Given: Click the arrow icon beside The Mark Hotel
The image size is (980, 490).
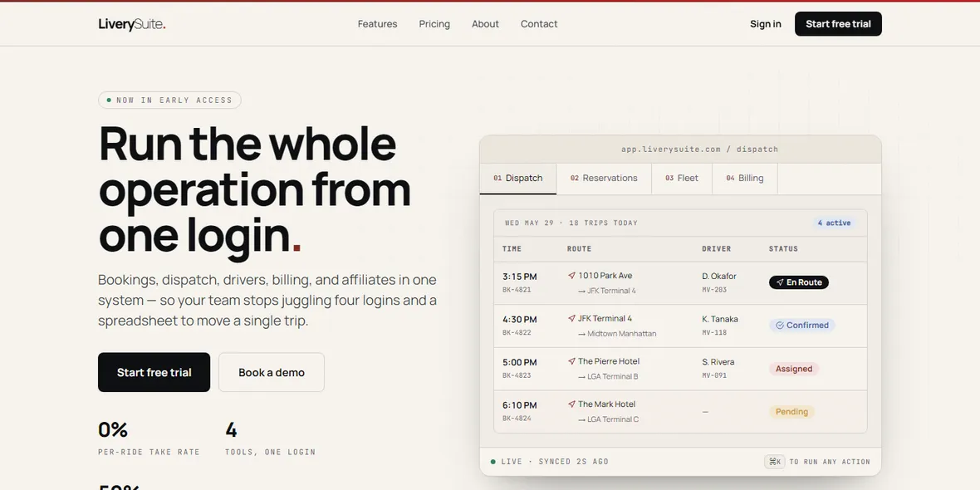Looking at the screenshot, I should tap(571, 404).
